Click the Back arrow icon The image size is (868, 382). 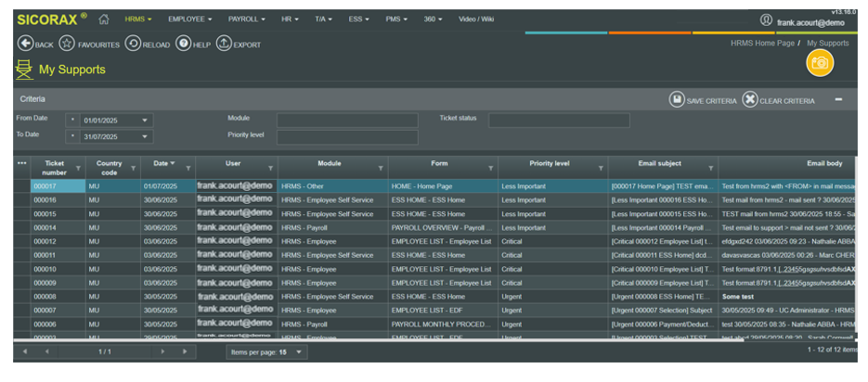[x=26, y=44]
